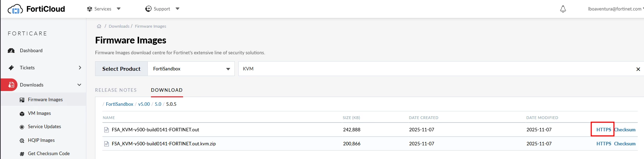Click the 5.0 path link
644x159 pixels.
(x=158, y=104)
